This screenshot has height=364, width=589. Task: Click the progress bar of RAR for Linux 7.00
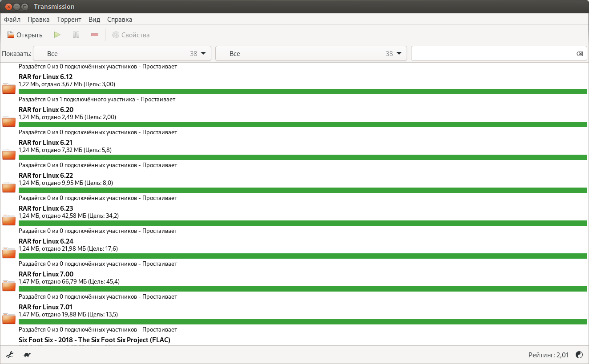(x=303, y=289)
